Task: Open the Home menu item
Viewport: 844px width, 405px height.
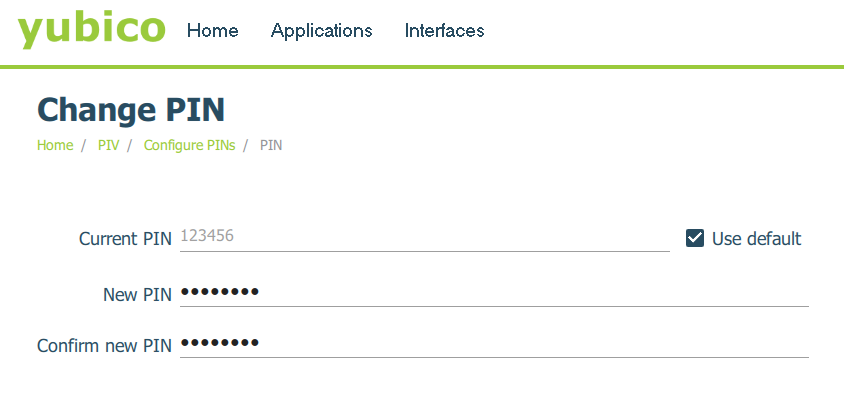Action: 212,31
